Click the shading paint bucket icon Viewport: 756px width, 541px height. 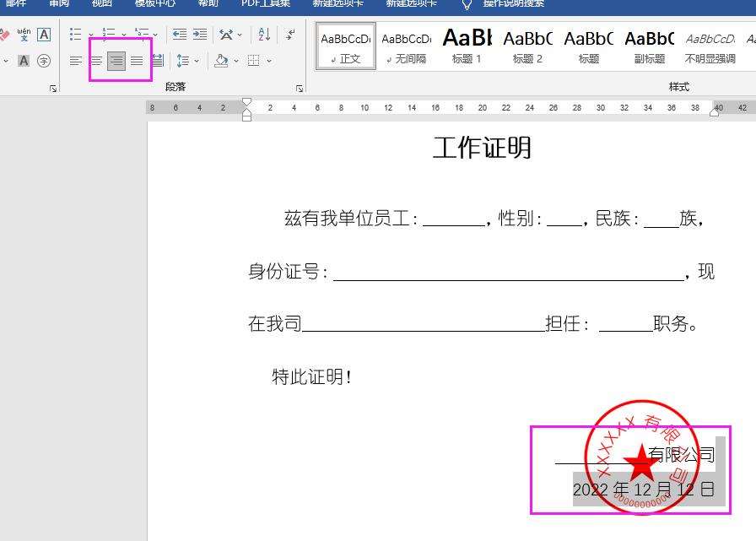point(221,61)
